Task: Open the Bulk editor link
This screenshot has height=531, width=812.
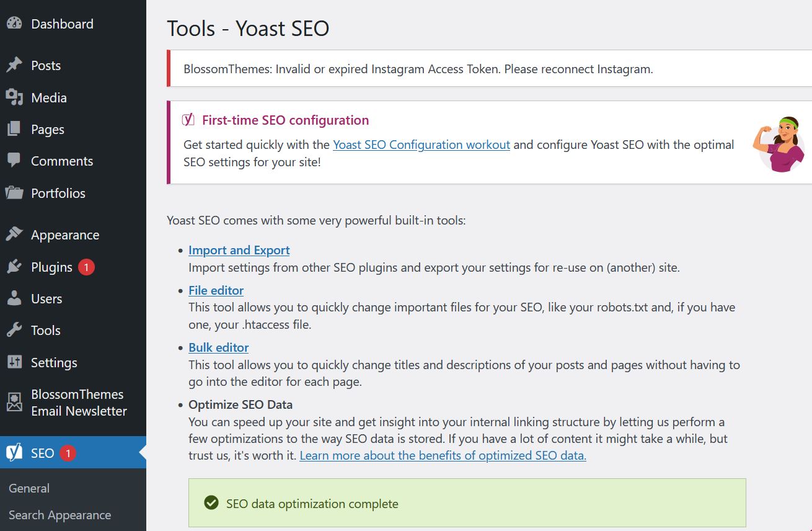Action: pyautogui.click(x=218, y=347)
